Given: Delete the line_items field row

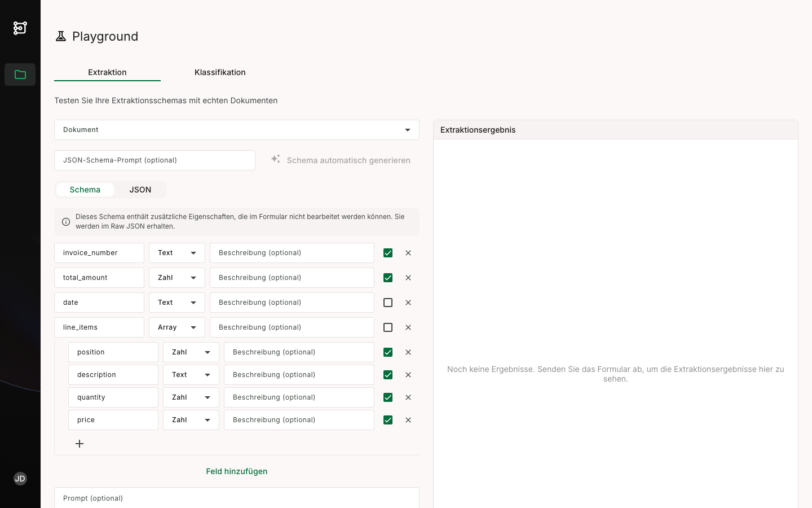Looking at the screenshot, I should tap(408, 327).
